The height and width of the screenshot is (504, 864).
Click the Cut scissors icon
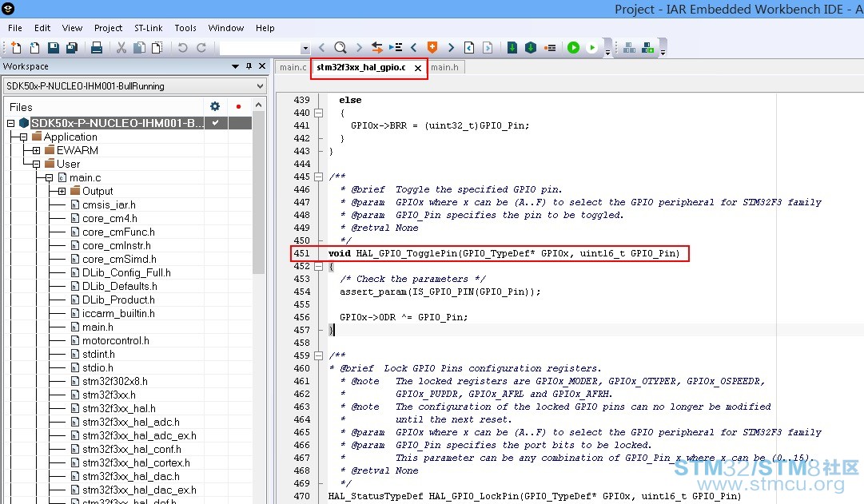(x=121, y=48)
